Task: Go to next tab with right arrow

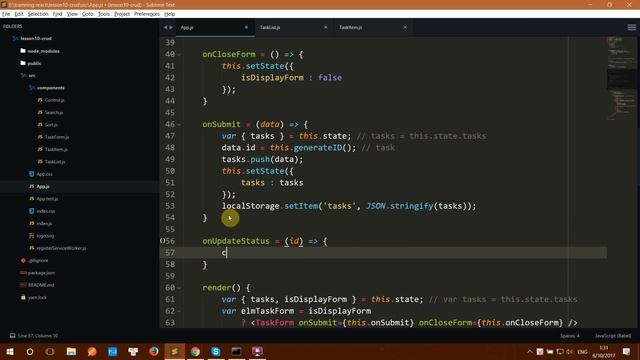Action: 171,27
